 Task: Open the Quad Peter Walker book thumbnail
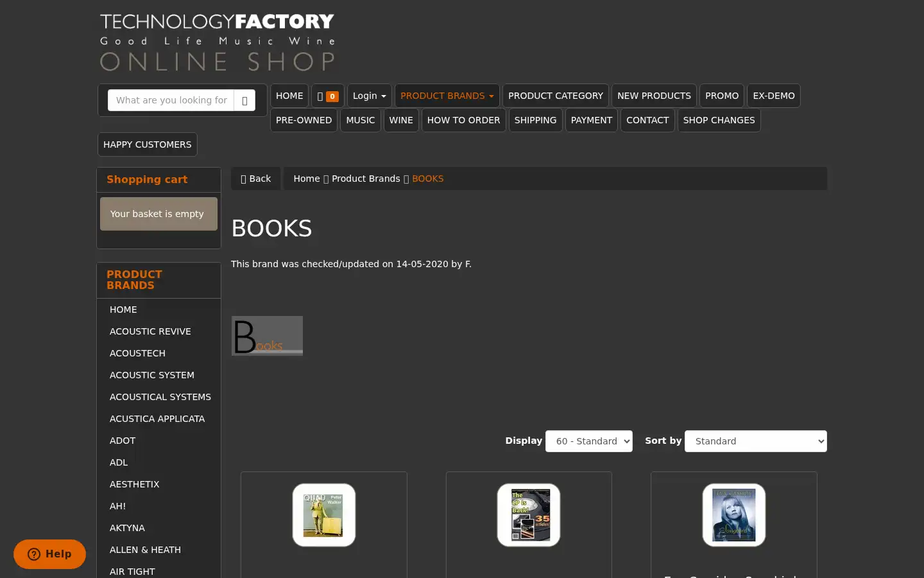tap(324, 515)
